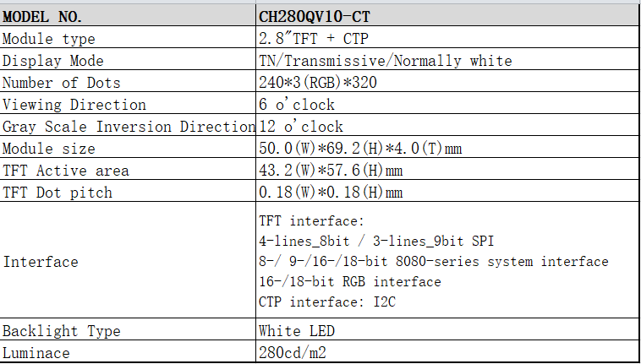Select the 12 o'clock value cell
641x364 pixels.
pos(302,127)
